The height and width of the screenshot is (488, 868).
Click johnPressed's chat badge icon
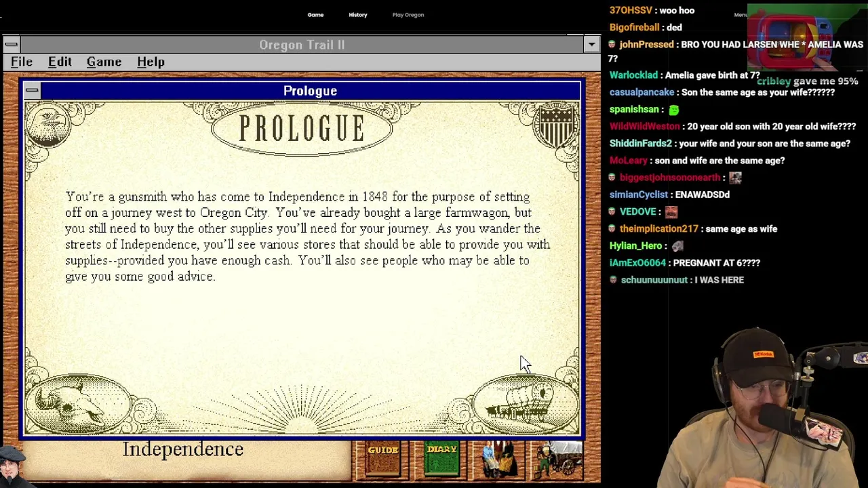[612, 44]
